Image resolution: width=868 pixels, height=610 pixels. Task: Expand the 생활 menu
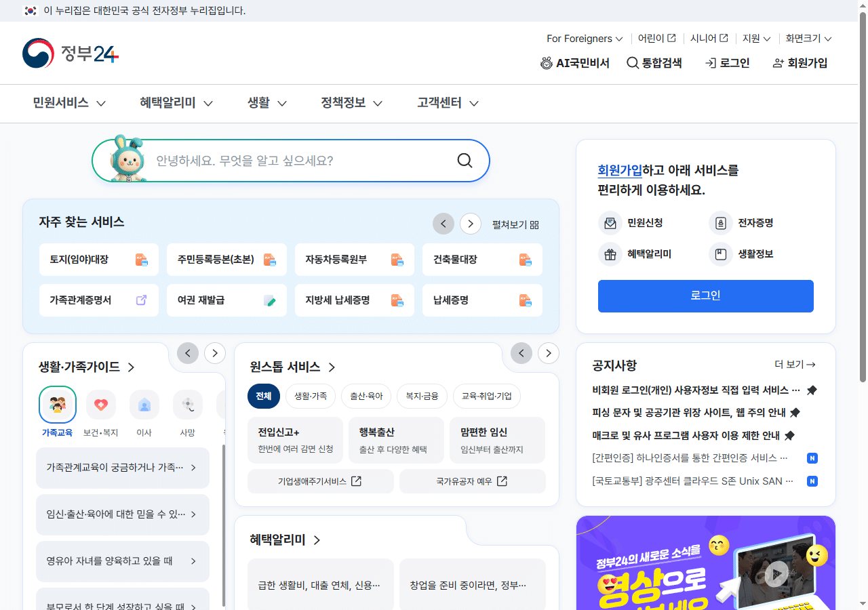point(267,103)
